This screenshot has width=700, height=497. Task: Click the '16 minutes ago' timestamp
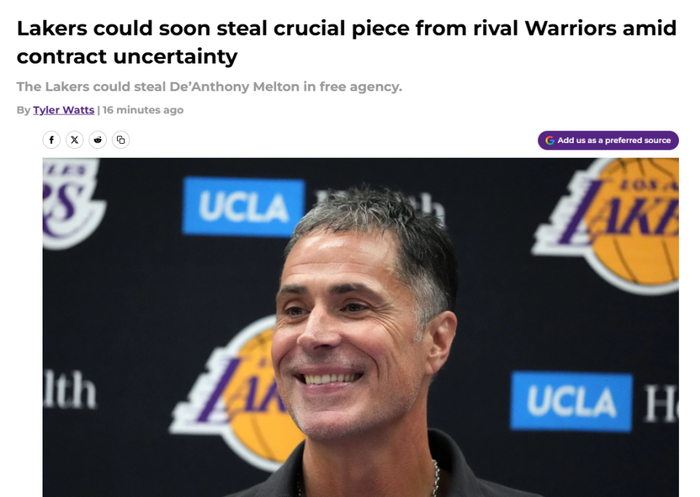[x=143, y=110]
